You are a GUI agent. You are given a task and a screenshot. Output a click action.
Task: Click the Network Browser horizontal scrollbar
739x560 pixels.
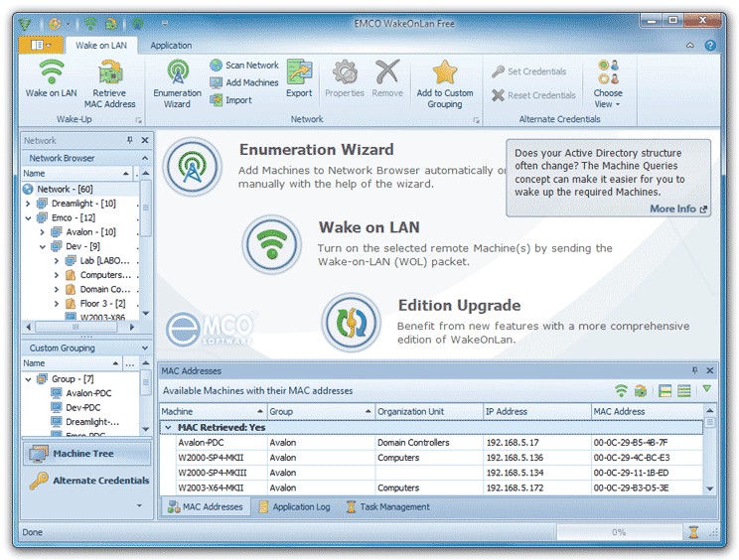tap(80, 327)
